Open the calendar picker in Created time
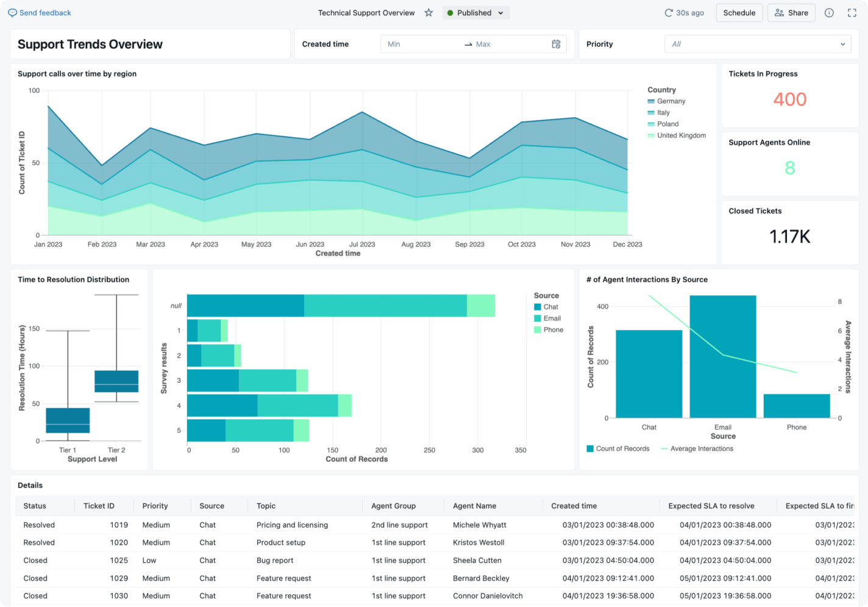 click(556, 44)
